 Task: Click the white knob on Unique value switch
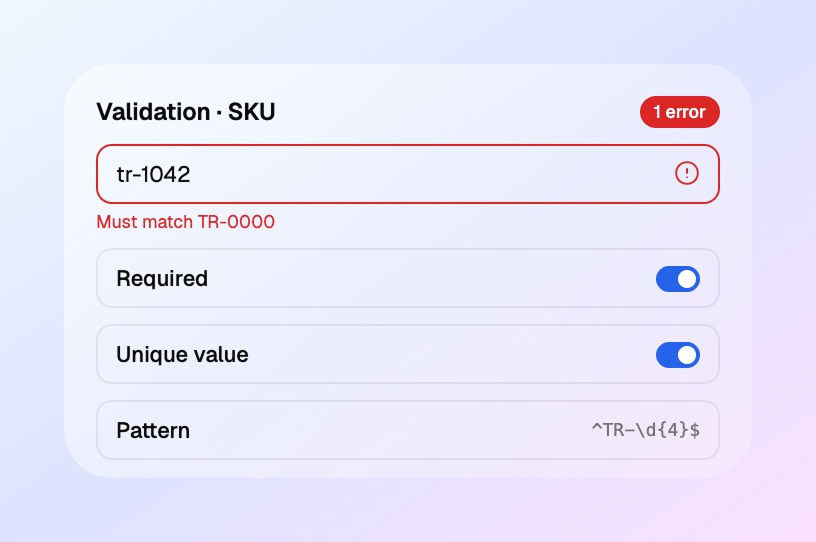(687, 355)
